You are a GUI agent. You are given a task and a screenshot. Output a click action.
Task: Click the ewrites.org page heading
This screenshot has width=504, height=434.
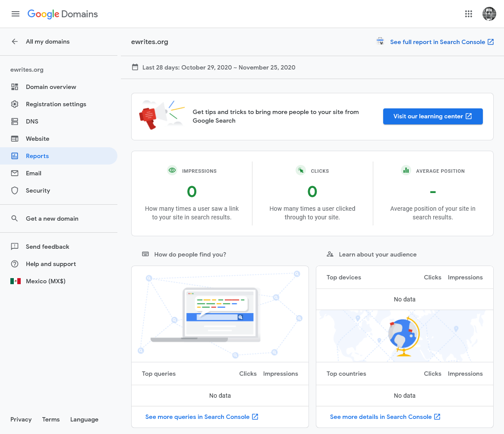(x=149, y=41)
